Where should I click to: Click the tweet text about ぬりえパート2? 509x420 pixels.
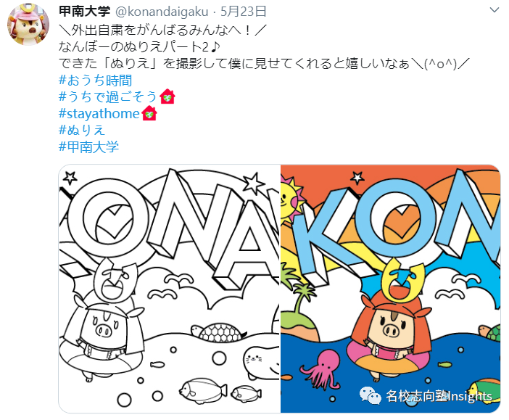139,46
